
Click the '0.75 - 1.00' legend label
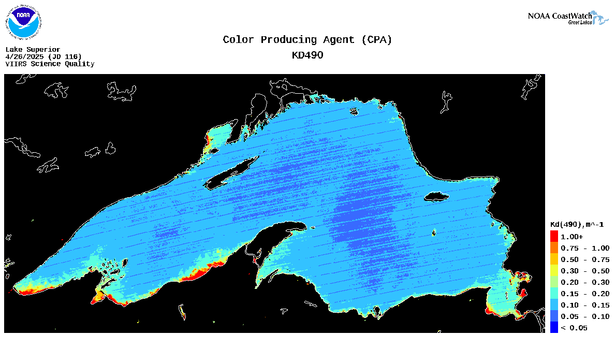coord(585,249)
